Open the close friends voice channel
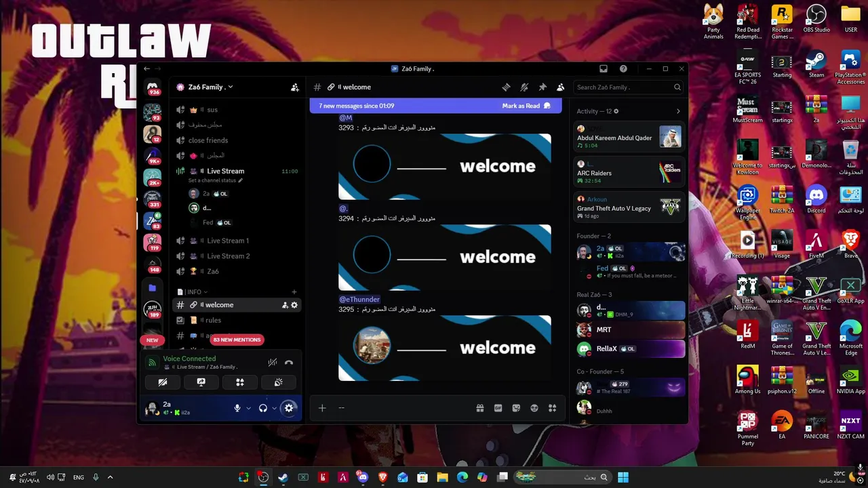868x488 pixels. (x=208, y=140)
